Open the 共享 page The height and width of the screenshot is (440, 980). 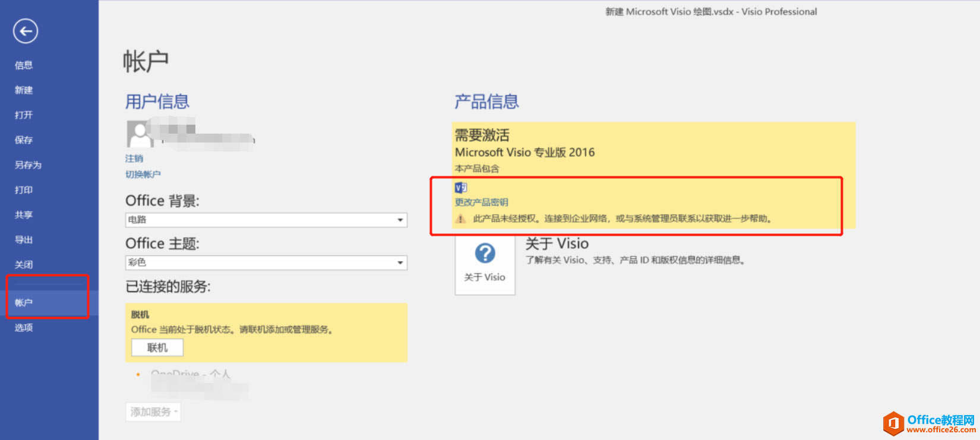(x=24, y=215)
